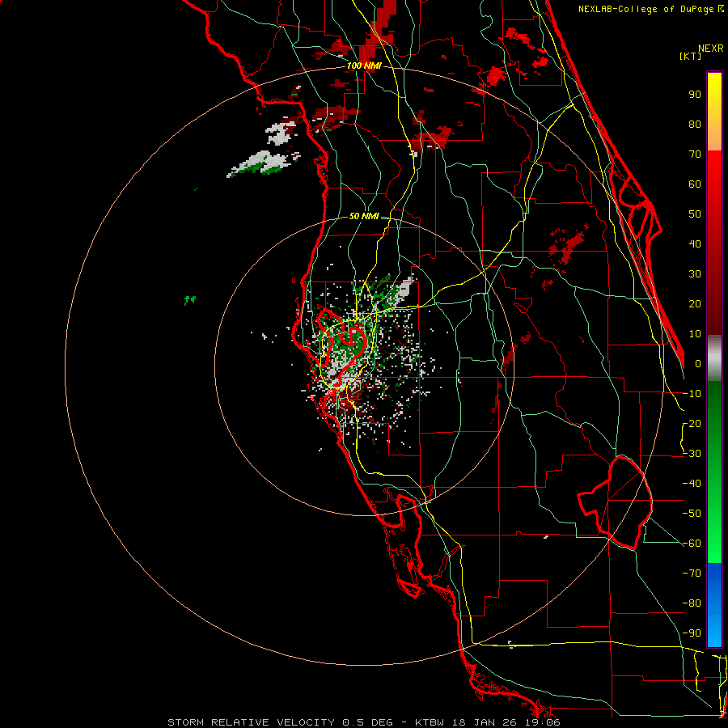Click the positive 10 knot scale value
This screenshot has height=728, width=728.
(695, 334)
